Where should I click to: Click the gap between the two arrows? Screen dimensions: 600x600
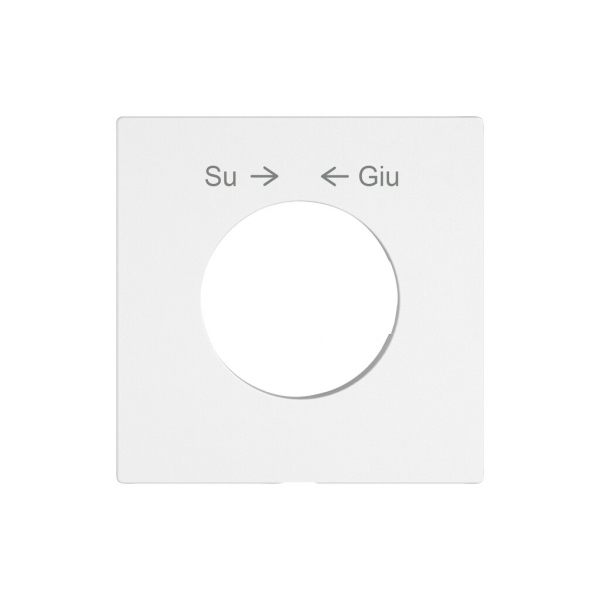[x=300, y=177]
